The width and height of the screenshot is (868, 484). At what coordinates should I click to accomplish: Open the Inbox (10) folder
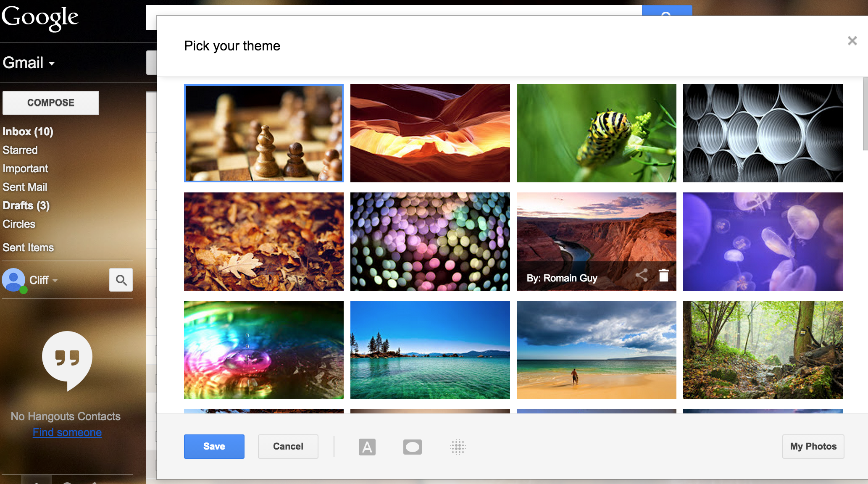click(x=28, y=132)
